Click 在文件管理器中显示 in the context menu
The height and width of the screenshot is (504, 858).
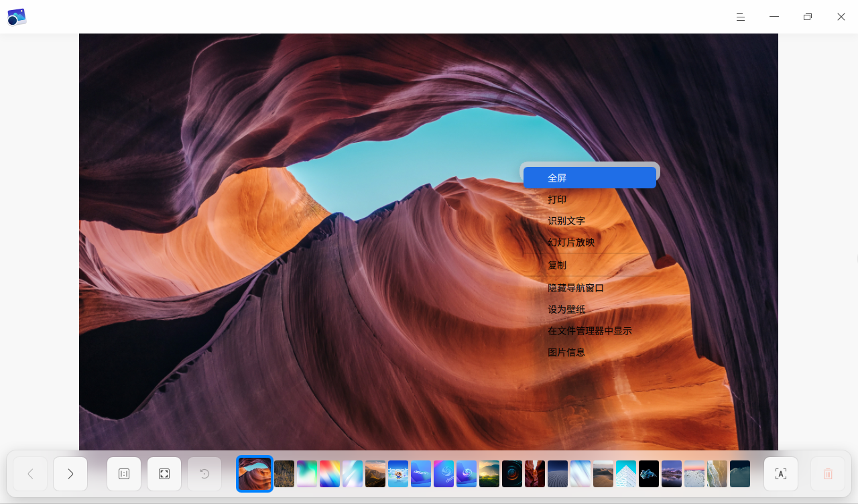pyautogui.click(x=590, y=330)
